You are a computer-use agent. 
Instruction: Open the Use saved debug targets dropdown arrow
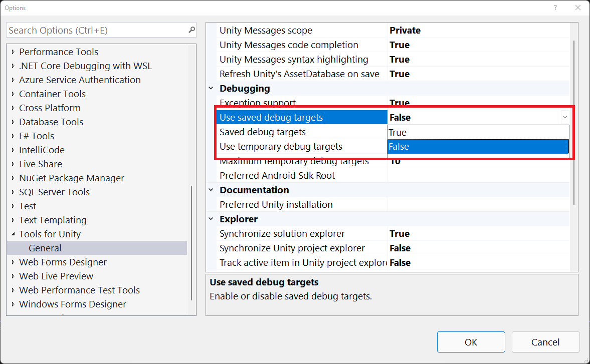[x=564, y=117]
